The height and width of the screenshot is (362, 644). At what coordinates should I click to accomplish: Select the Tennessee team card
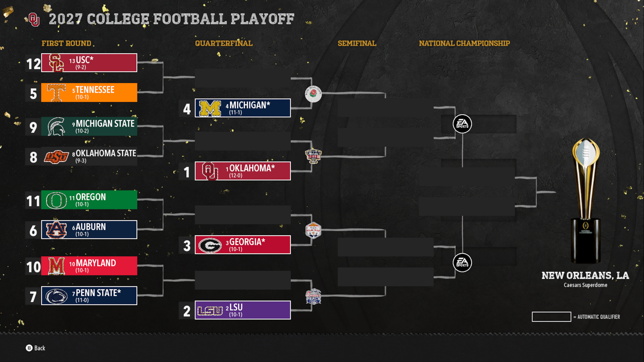point(89,93)
